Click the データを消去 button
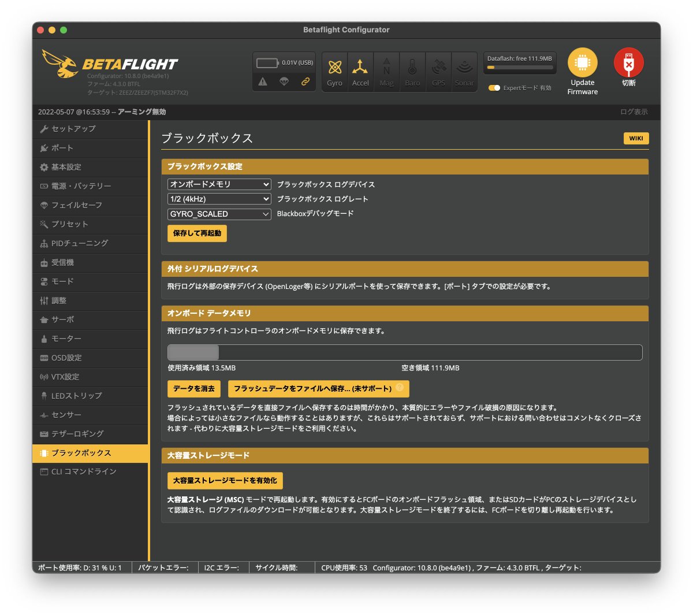This screenshot has width=693, height=616. [x=194, y=389]
